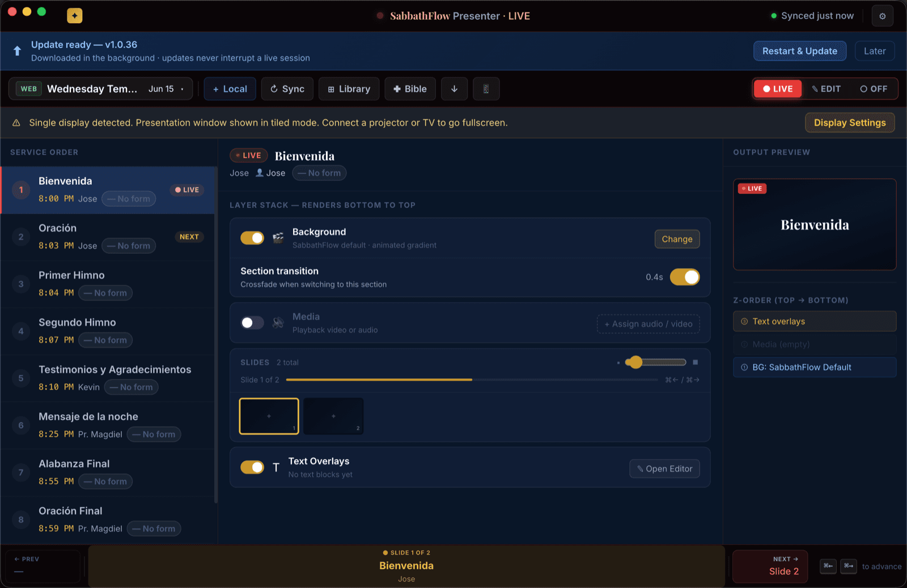Click the command-right arrow shortcut key badge
This screenshot has height=588, width=907.
click(849, 566)
